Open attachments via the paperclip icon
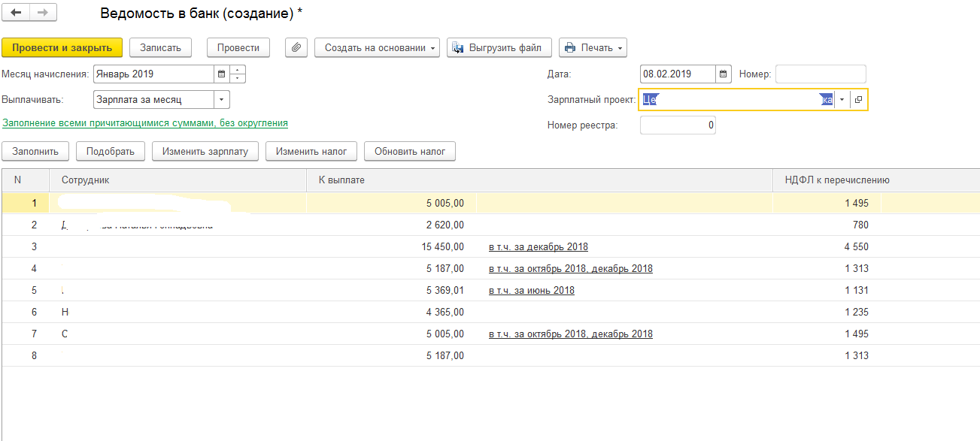Image resolution: width=980 pixels, height=441 pixels. pos(296,47)
